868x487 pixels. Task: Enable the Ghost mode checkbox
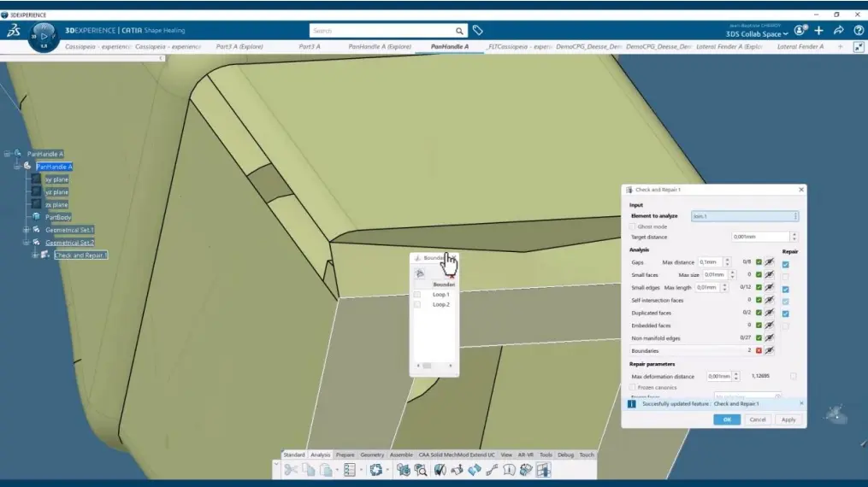tap(633, 226)
